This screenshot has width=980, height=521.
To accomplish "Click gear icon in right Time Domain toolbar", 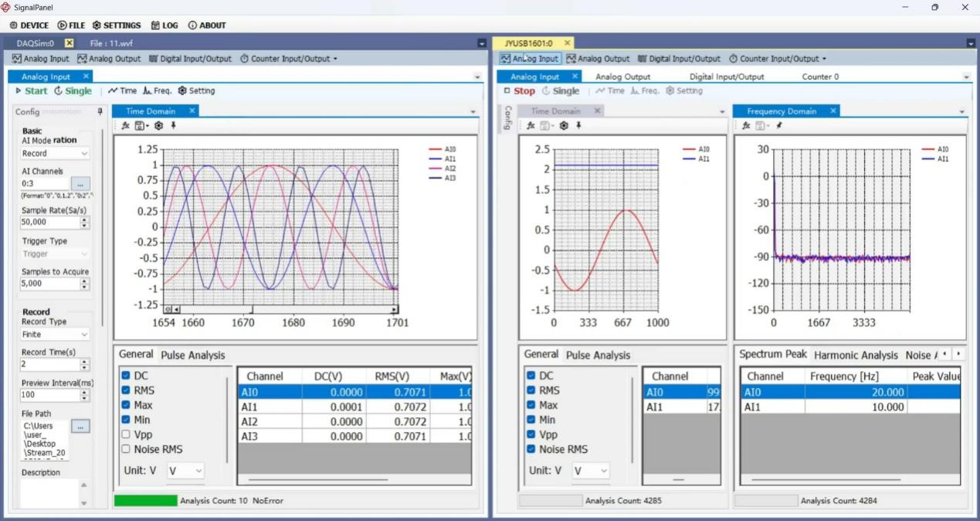I will click(564, 125).
